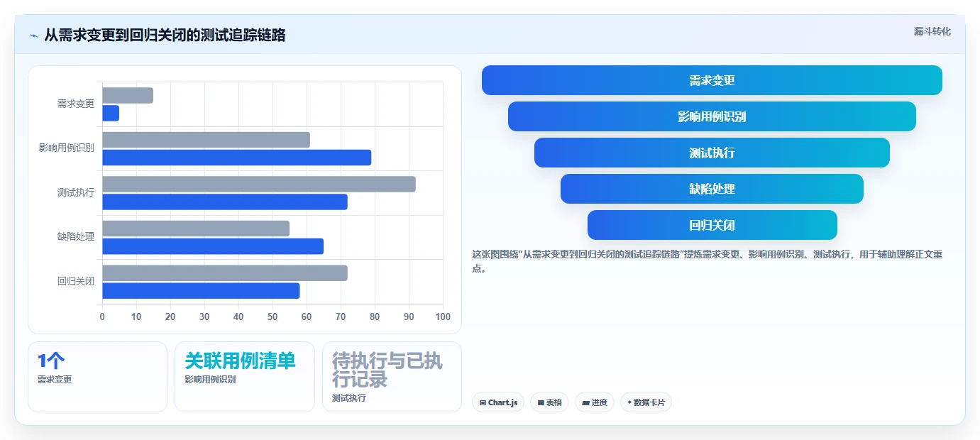The width and height of the screenshot is (980, 440).
Task: Select the 影响用例识别 funnel stage
Action: (x=712, y=116)
